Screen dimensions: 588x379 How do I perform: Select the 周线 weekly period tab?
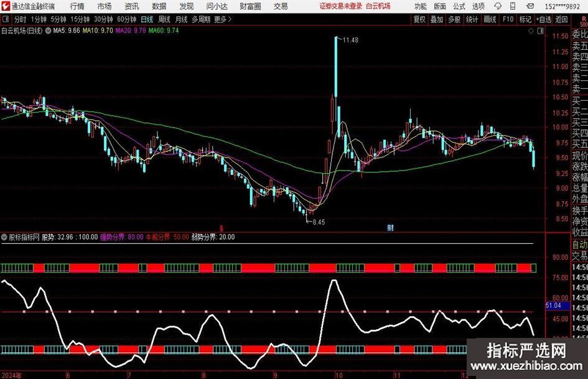click(x=164, y=19)
